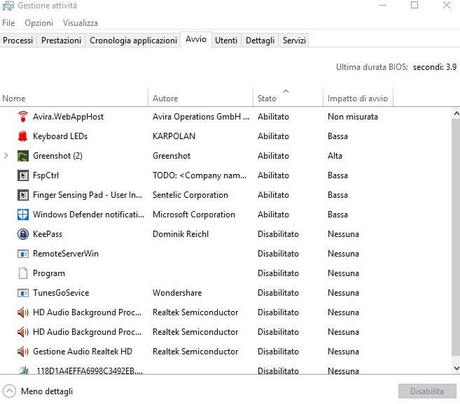Viewport: 460px width, 404px height.
Task: Click the blank Program file icon
Action: [x=23, y=273]
